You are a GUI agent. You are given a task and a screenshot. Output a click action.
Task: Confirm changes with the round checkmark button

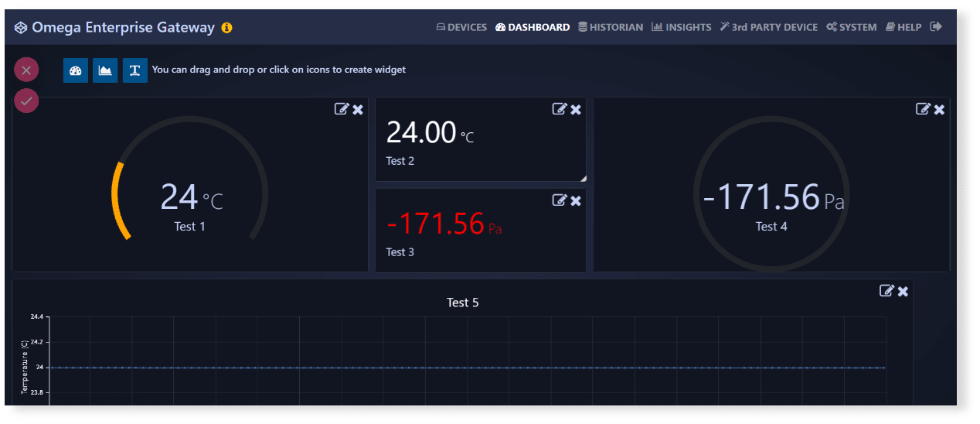(26, 101)
